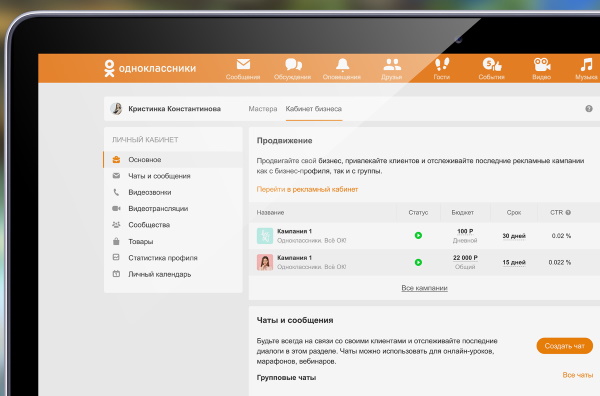Click the bag icon beside Товары
600x396 pixels.
pos(116,241)
